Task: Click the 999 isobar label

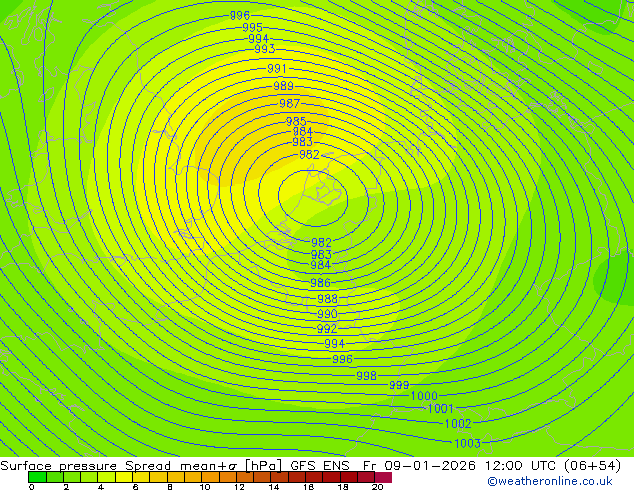Action: coord(399,385)
